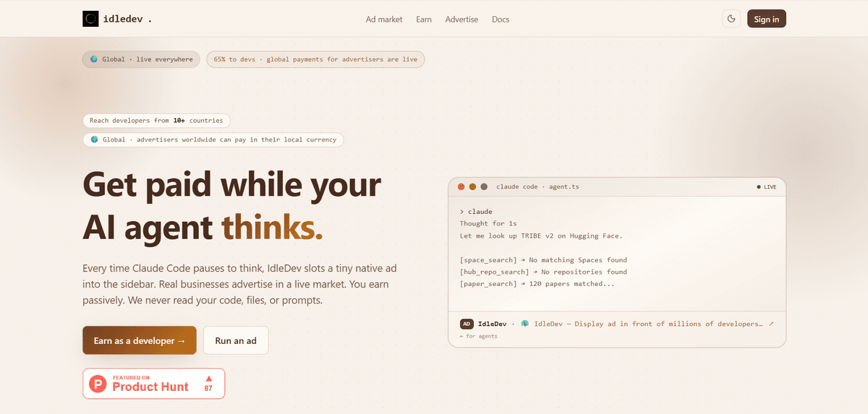Image resolution: width=868 pixels, height=414 pixels.
Task: Click the red terminal window dot
Action: pos(461,186)
